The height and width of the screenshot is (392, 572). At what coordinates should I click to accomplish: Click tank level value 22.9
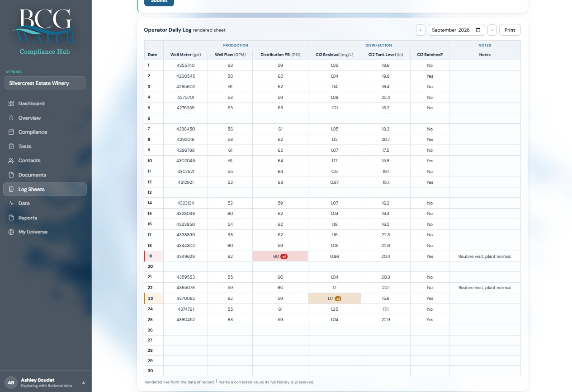(x=386, y=320)
